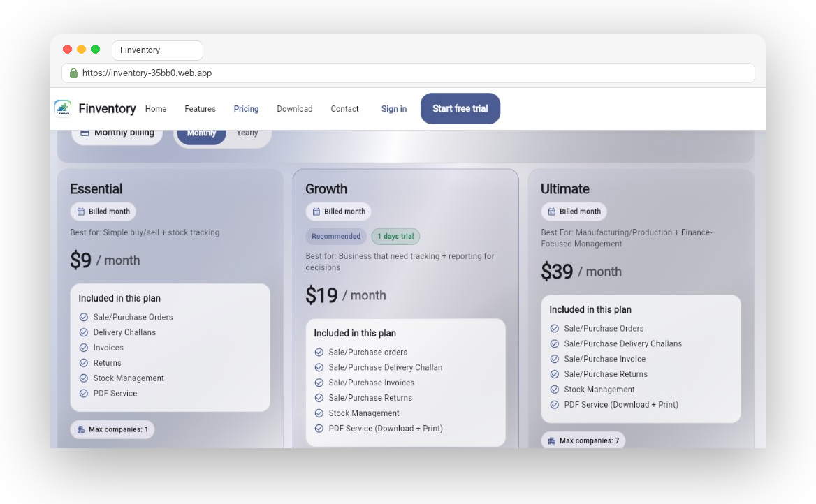Click checkmark icon beside Essential PDF Service
816x504 pixels.
(x=83, y=394)
